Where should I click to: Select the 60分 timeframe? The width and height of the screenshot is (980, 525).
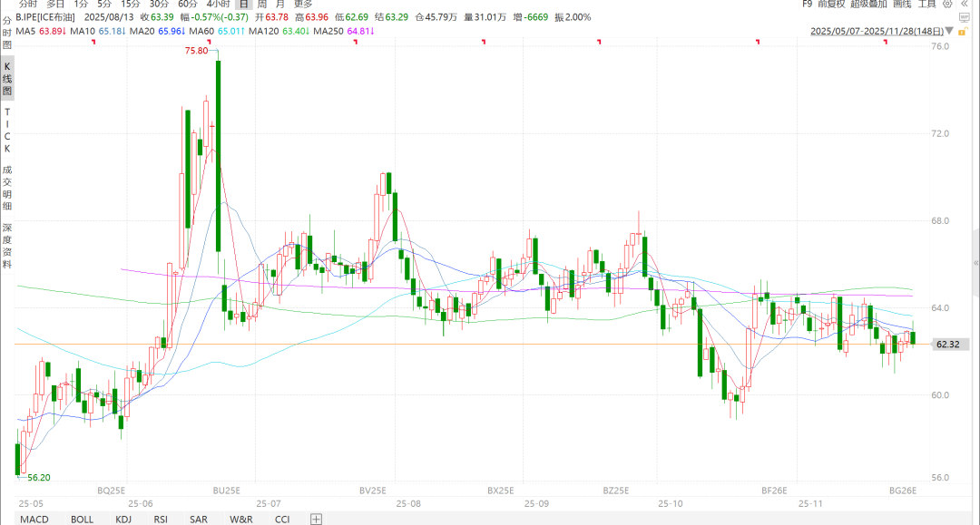pos(188,4)
